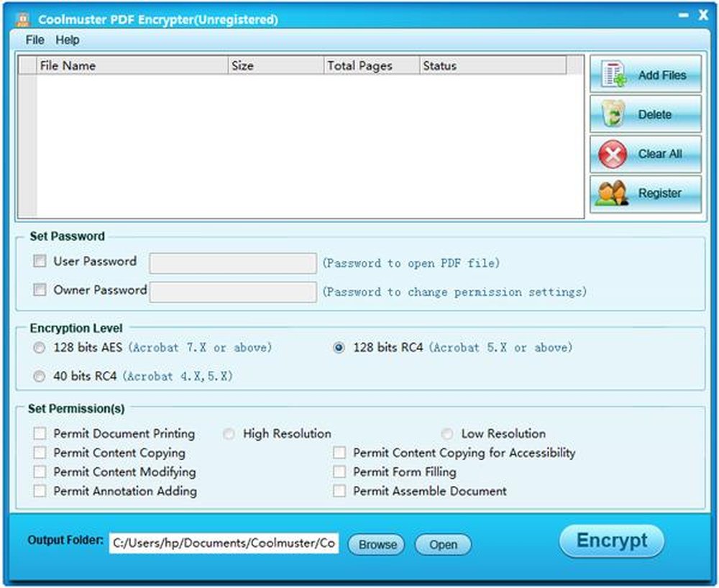This screenshot has height=588, width=719.
Task: Enable the User Password checkbox
Action: click(40, 262)
